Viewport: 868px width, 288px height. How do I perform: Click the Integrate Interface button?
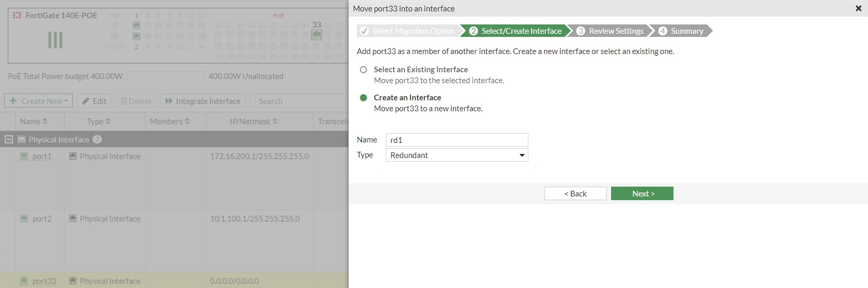point(203,101)
